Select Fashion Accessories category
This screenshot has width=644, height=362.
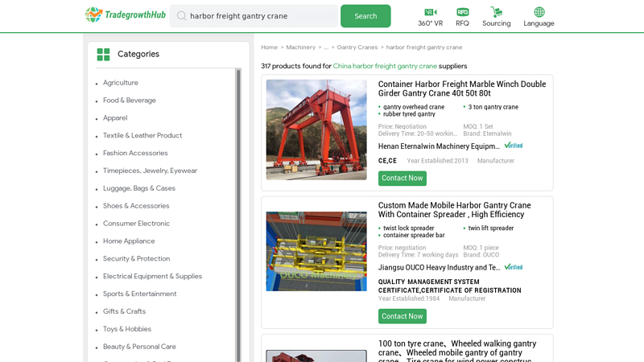tap(135, 153)
